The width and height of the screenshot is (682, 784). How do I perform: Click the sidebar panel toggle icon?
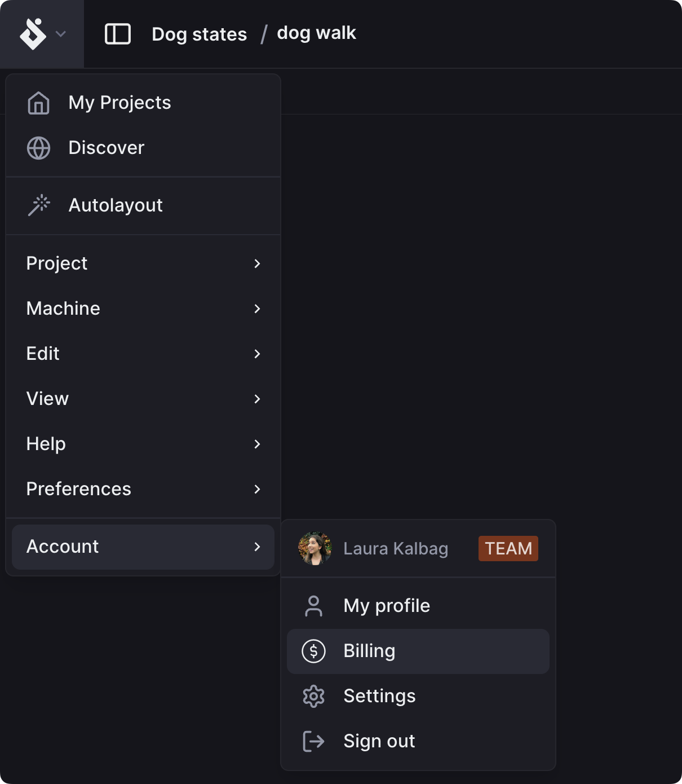(x=118, y=34)
